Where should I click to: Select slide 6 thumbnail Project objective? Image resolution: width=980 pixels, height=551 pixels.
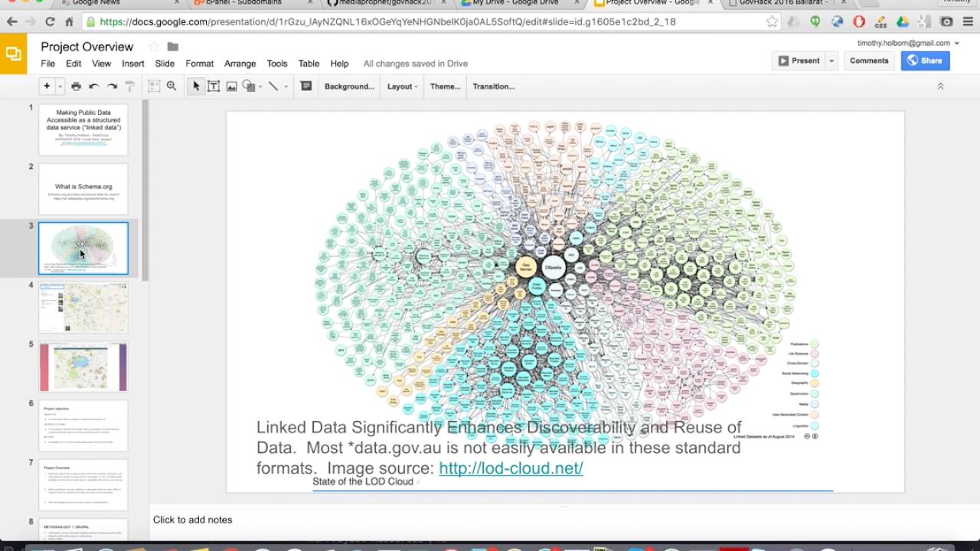tap(83, 426)
